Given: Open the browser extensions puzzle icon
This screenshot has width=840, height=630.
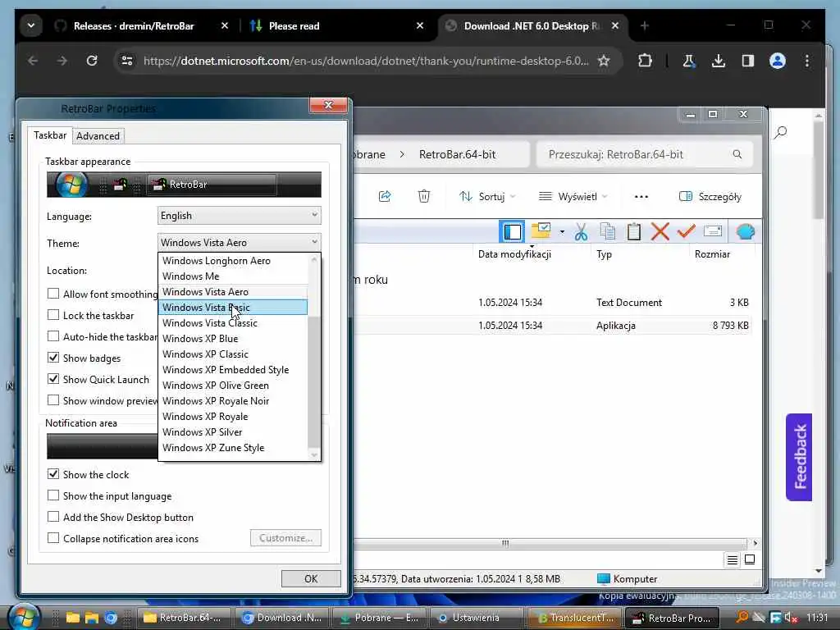Looking at the screenshot, I should (x=645, y=61).
